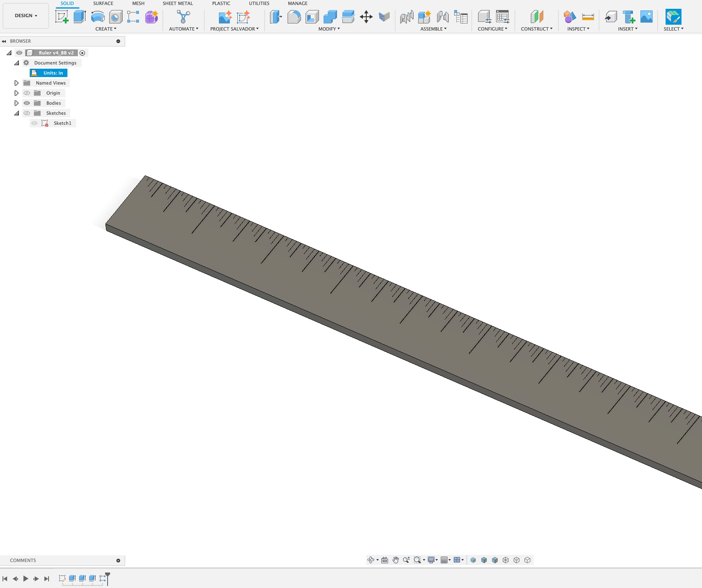Toggle visibility of Sketch1

(34, 123)
